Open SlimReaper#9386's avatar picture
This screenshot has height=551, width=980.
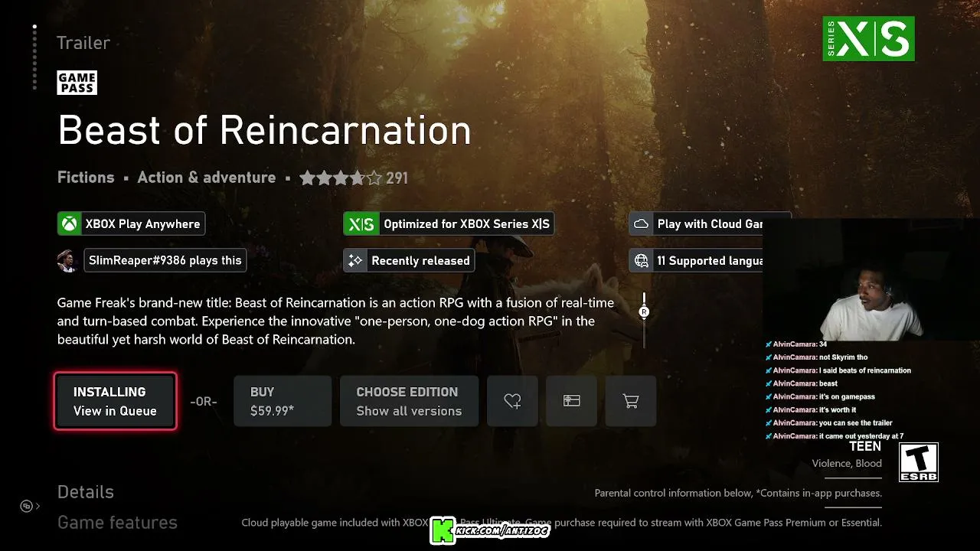point(68,260)
